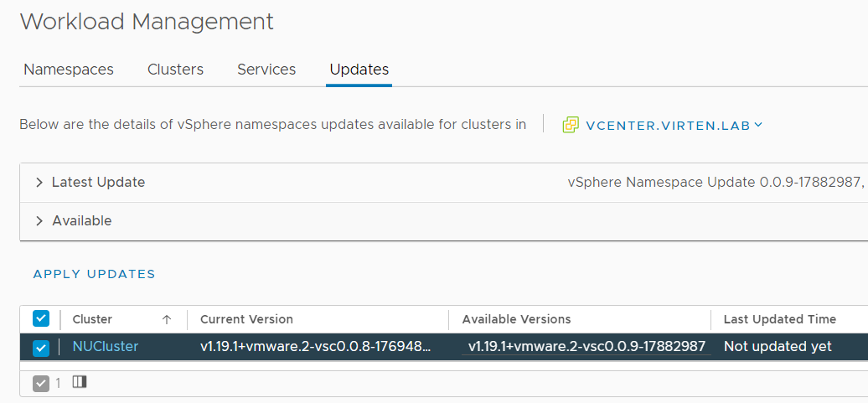Click the Current Version column header
The height and width of the screenshot is (403, 868).
[246, 319]
